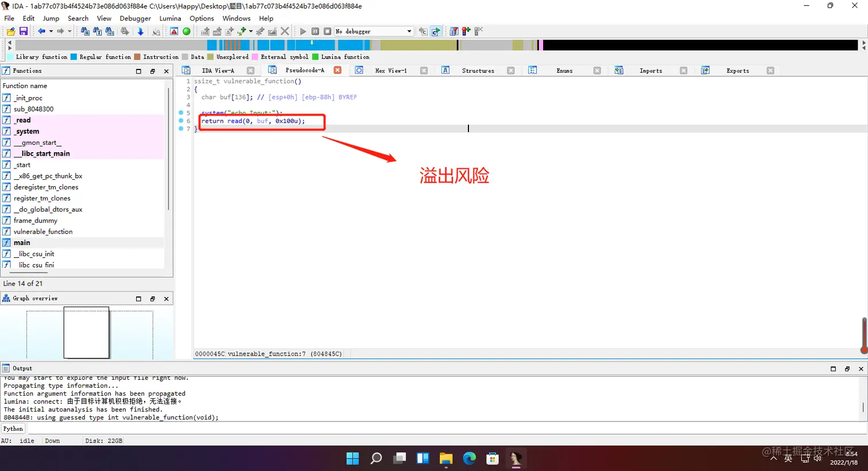Select frame_dummy function

[83, 221]
